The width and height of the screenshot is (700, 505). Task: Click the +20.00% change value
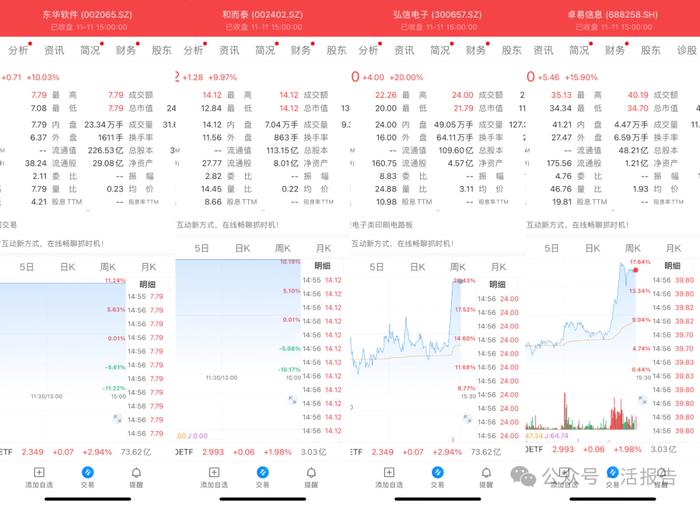point(406,77)
